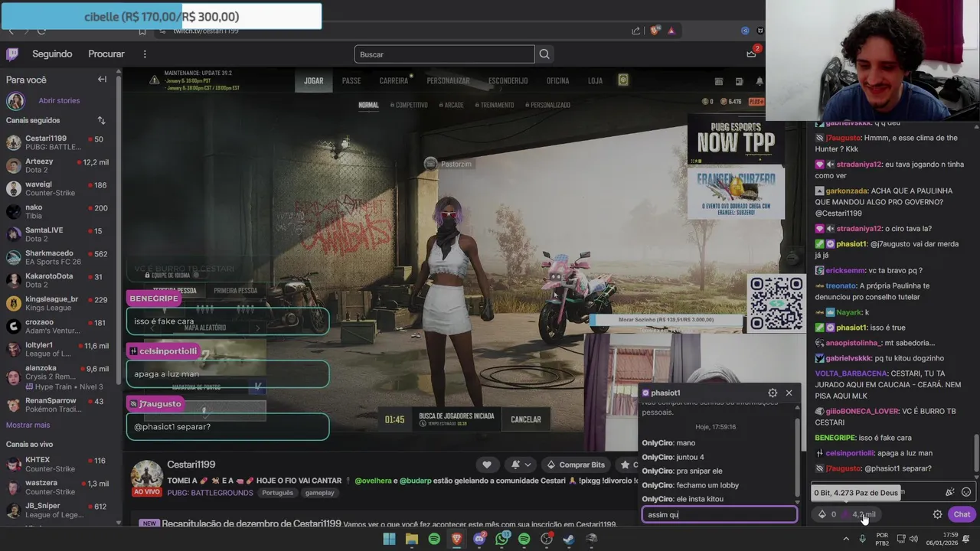
Task: Toggle the heart follow button
Action: 486,465
